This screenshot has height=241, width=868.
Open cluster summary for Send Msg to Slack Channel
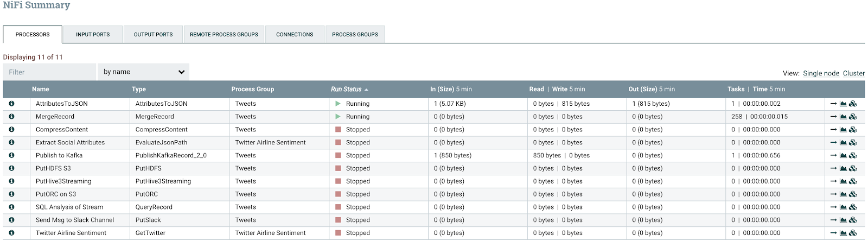tap(853, 220)
